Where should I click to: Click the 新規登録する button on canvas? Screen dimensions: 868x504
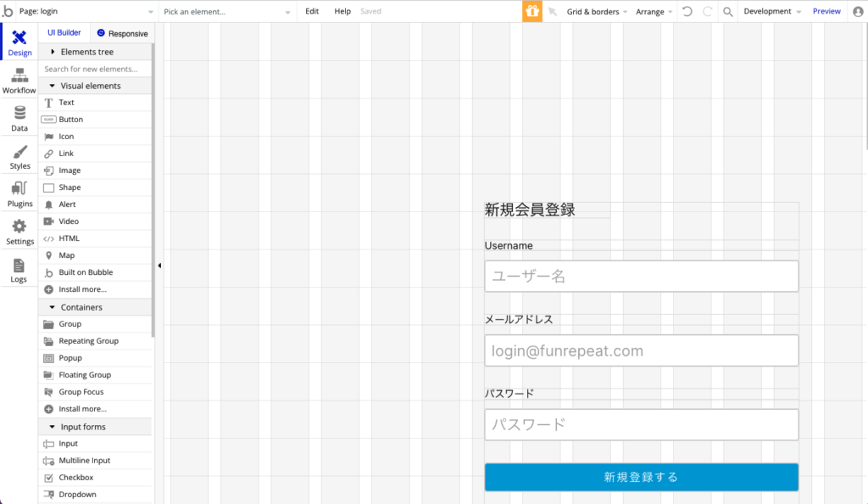[x=641, y=477]
